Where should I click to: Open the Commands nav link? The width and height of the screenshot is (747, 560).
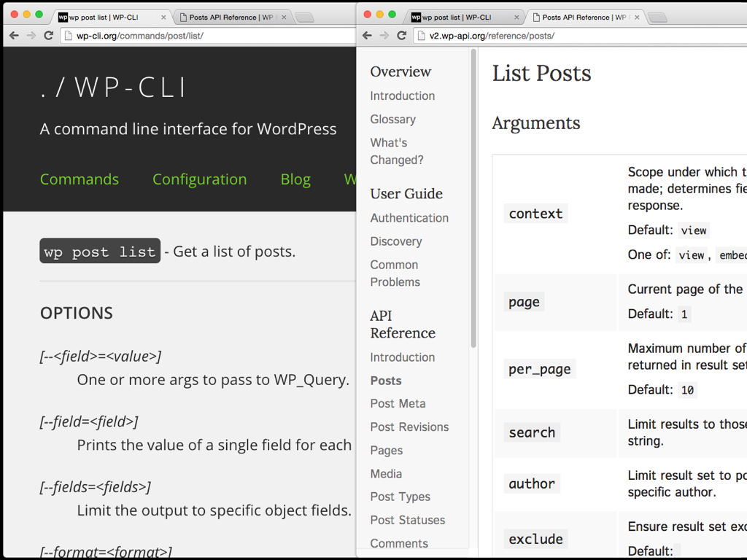79,179
